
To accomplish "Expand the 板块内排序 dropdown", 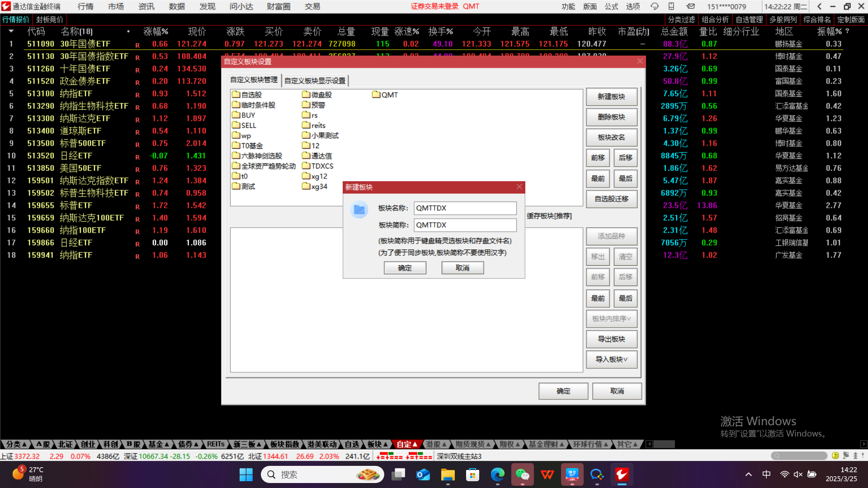I will 611,319.
